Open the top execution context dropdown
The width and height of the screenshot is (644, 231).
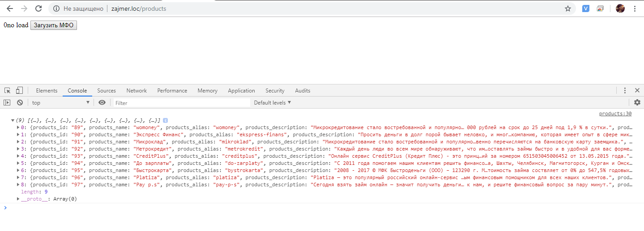(x=61, y=103)
